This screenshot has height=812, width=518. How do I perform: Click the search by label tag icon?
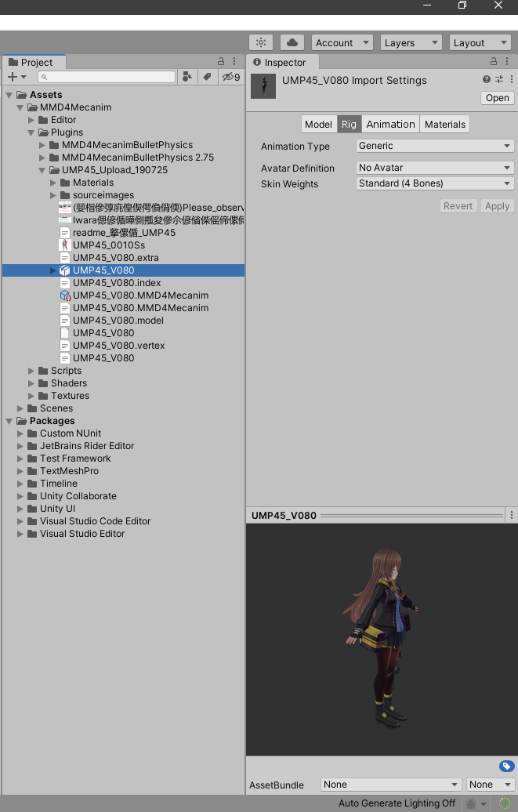pos(207,77)
